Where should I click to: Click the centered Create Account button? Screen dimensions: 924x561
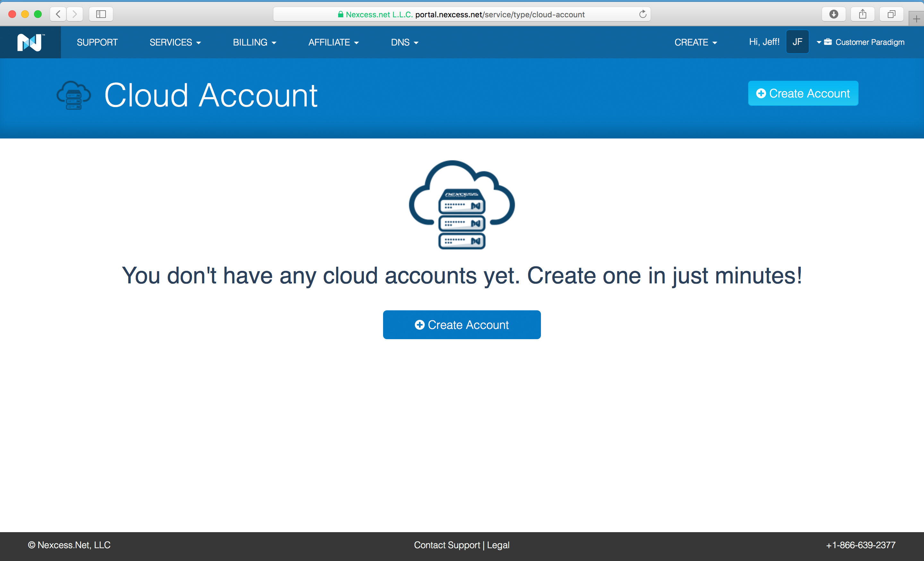click(462, 324)
